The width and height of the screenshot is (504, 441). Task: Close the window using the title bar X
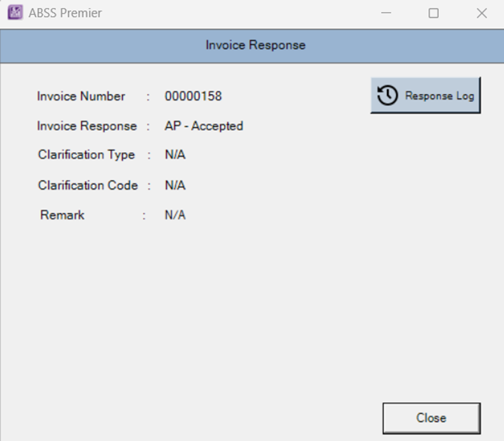tap(481, 13)
